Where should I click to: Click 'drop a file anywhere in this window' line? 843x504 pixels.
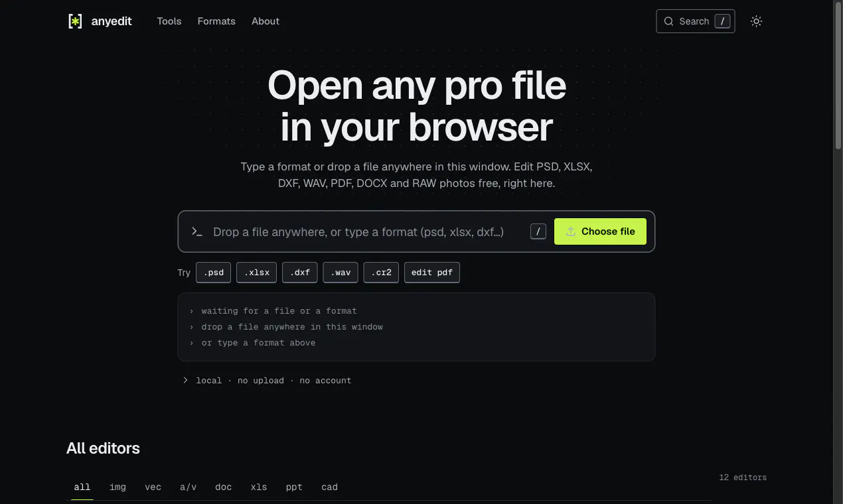pos(292,327)
